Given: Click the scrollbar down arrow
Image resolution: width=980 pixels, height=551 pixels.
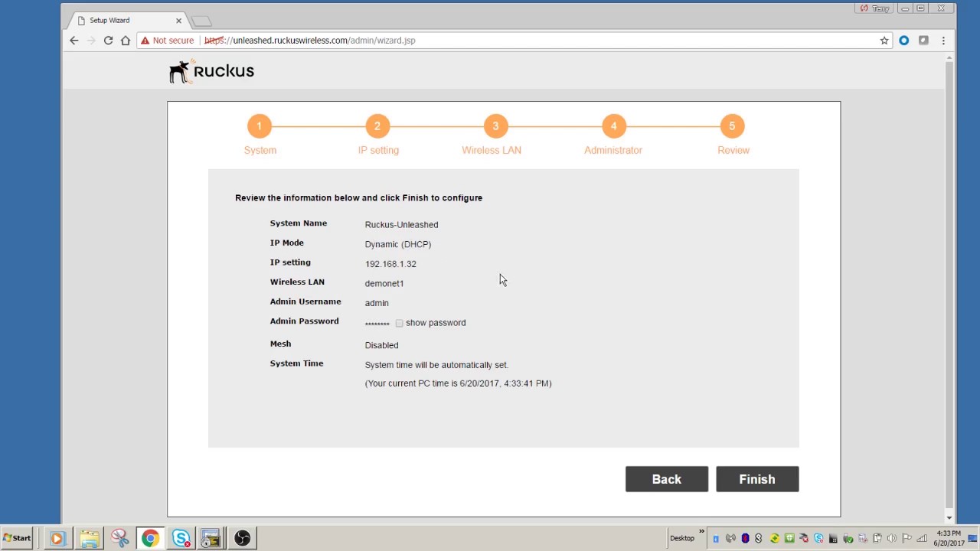Looking at the screenshot, I should 949,518.
